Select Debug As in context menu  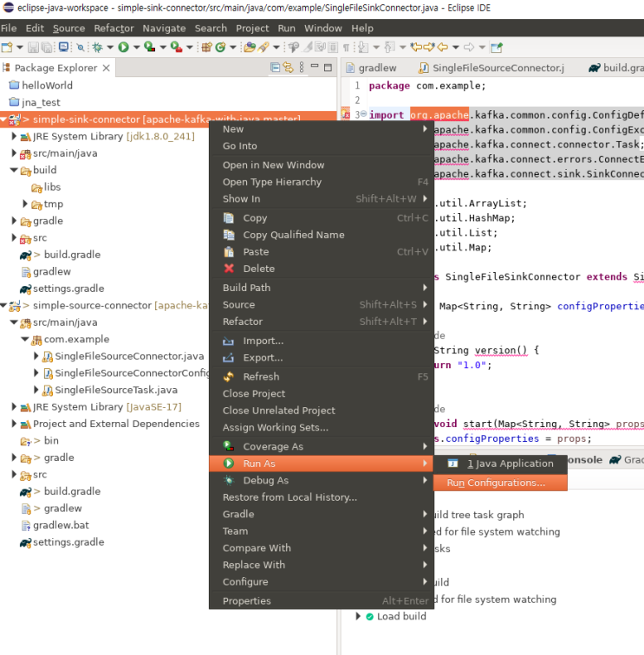321,480
